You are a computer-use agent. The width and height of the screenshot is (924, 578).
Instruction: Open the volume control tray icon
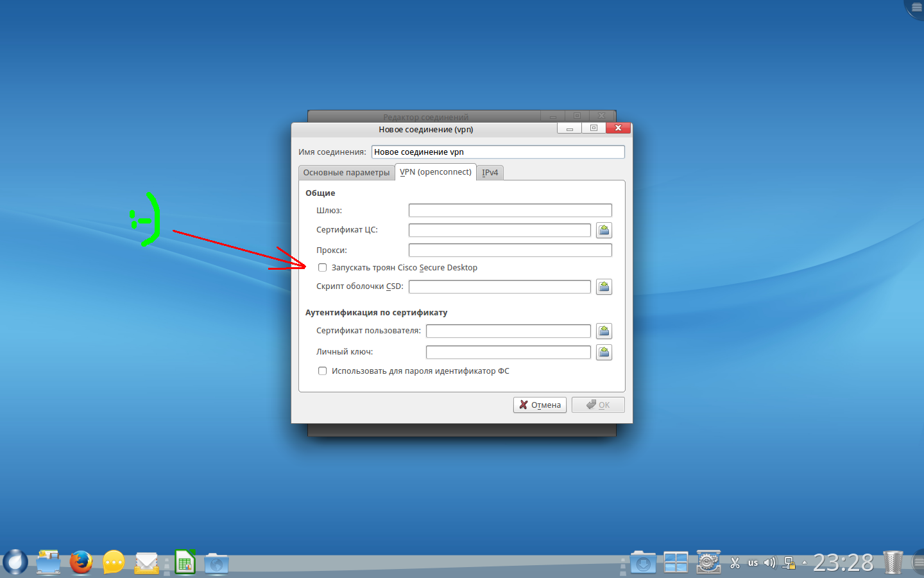(770, 563)
